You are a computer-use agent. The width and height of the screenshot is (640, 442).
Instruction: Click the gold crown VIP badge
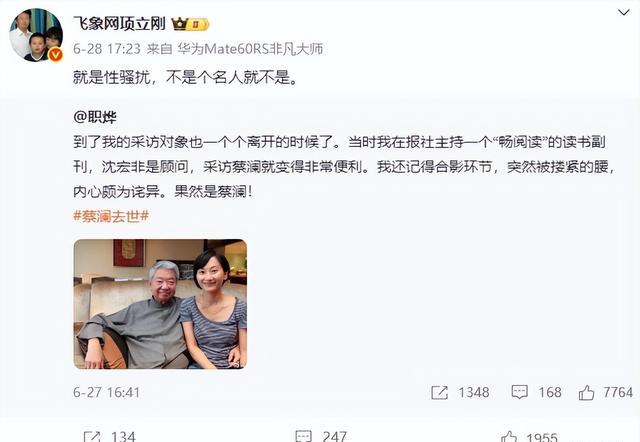tap(190, 24)
